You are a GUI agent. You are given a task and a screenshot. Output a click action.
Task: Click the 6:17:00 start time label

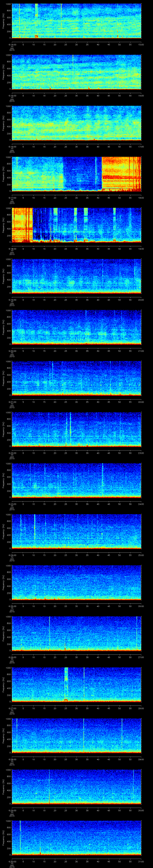12,198
